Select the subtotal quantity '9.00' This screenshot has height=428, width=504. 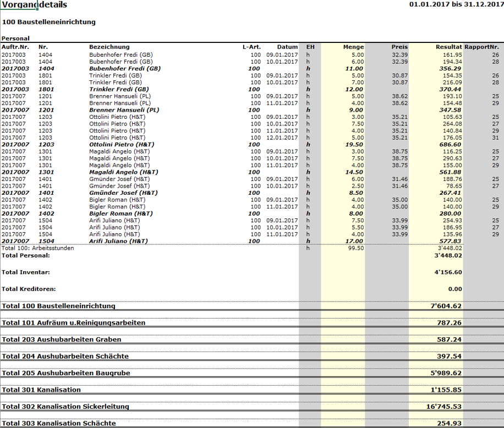point(355,110)
